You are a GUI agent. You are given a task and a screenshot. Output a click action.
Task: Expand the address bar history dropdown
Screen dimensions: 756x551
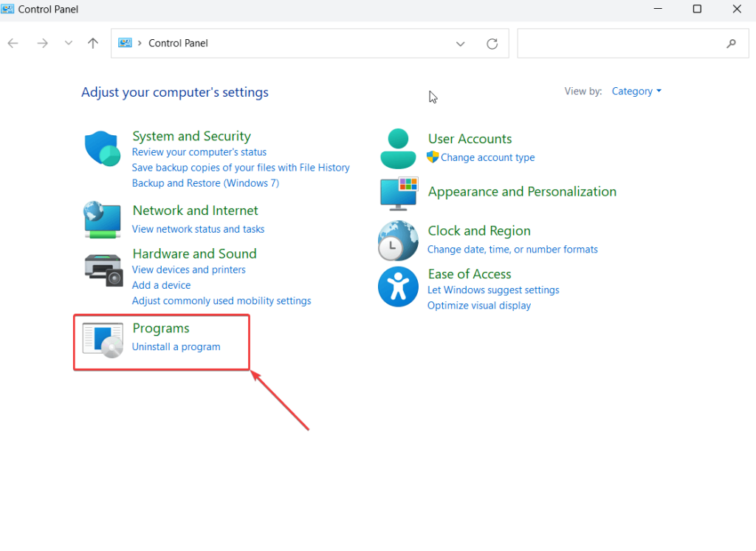click(461, 44)
